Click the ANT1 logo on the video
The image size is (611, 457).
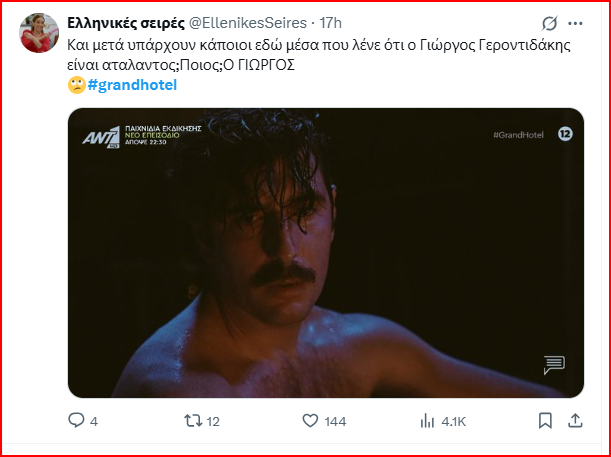tap(99, 136)
